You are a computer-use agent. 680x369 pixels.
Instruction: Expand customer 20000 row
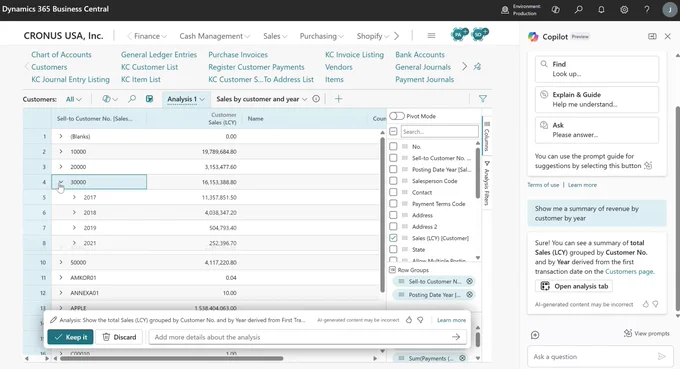(x=61, y=167)
